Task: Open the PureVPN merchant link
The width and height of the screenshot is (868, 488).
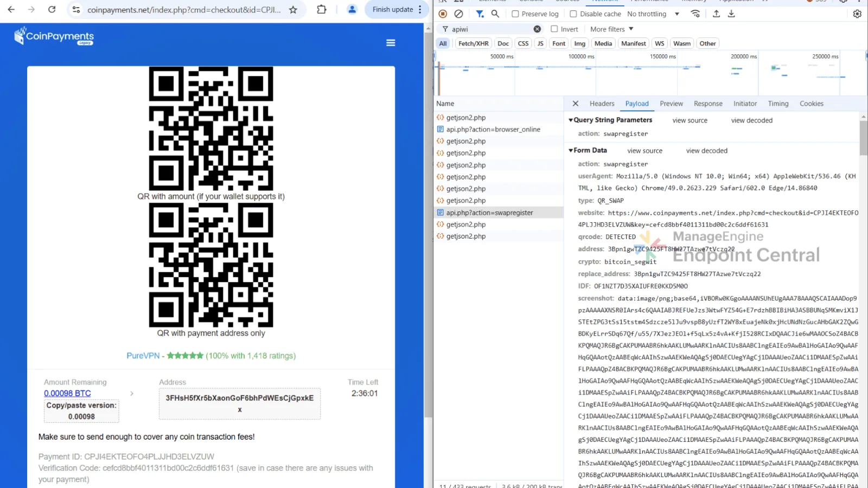Action: pos(143,356)
